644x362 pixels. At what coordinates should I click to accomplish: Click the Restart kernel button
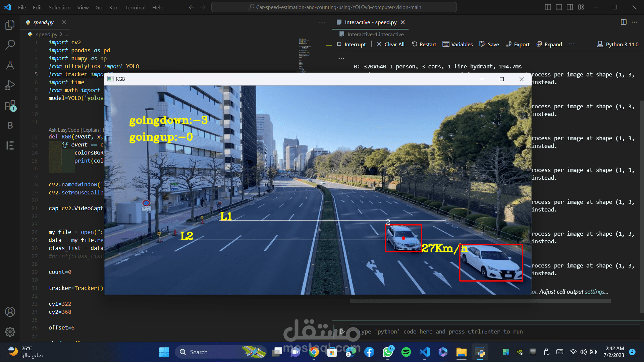click(424, 44)
